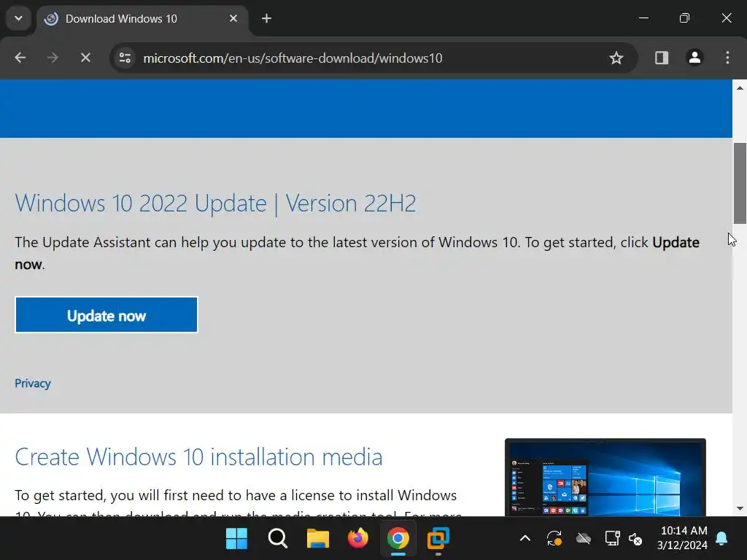Screen dimensions: 747x560
Task: Bookmark this page with the star icon
Action: coord(616,58)
